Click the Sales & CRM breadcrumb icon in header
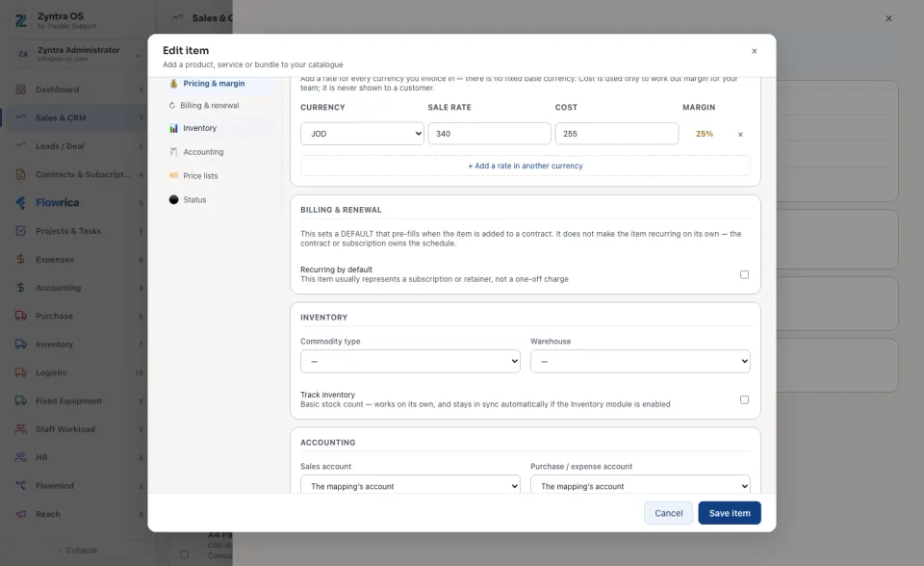924x566 pixels. pos(177,17)
